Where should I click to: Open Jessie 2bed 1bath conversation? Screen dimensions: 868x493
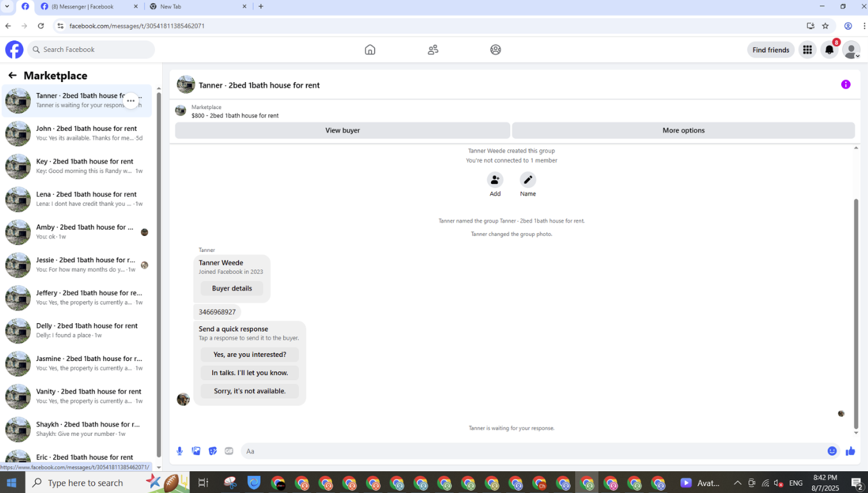77,265
